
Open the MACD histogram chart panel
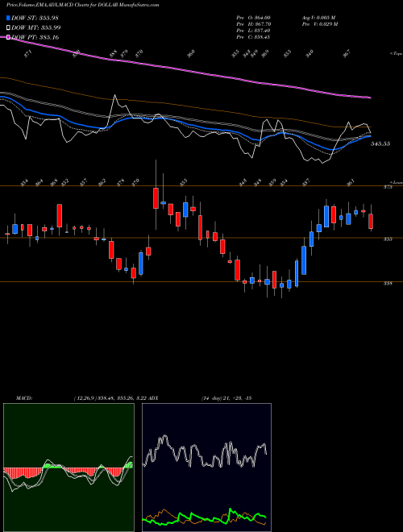[69, 468]
